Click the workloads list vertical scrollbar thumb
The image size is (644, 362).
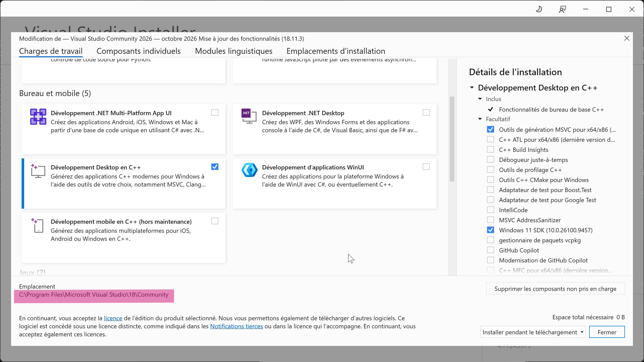452,139
